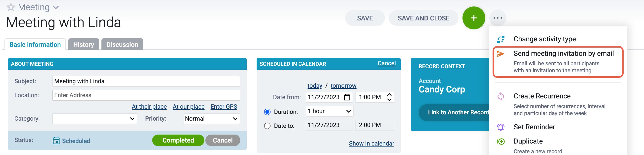Expand the Category dropdown
644x155 pixels.
tap(94, 119)
